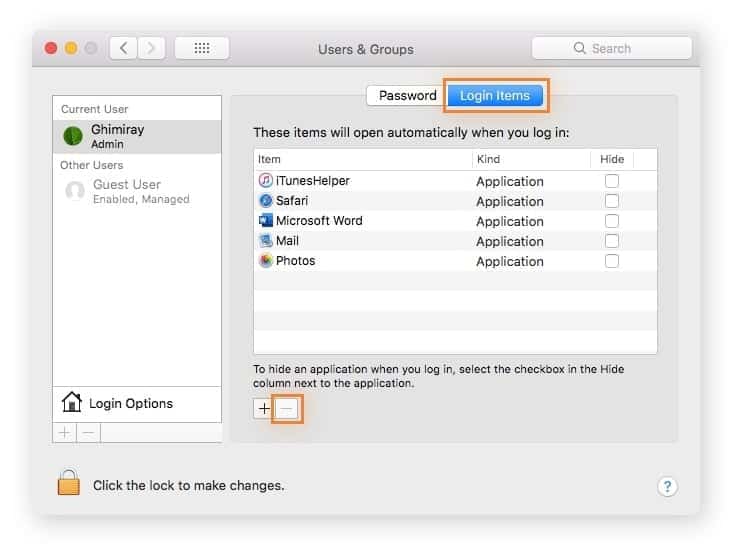The width and height of the screenshot is (733, 550).
Task: Click the lock icon to make changes
Action: (x=68, y=484)
